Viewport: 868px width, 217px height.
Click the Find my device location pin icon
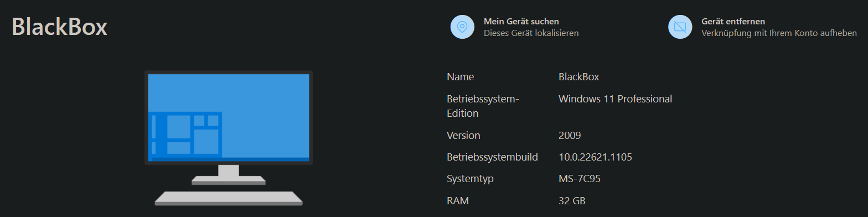coord(462,27)
